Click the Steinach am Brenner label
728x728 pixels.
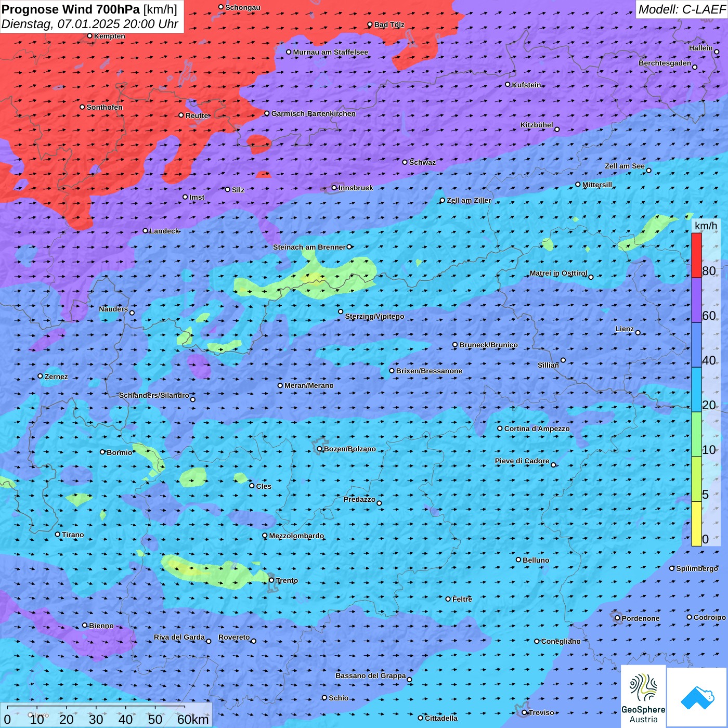tap(309, 247)
